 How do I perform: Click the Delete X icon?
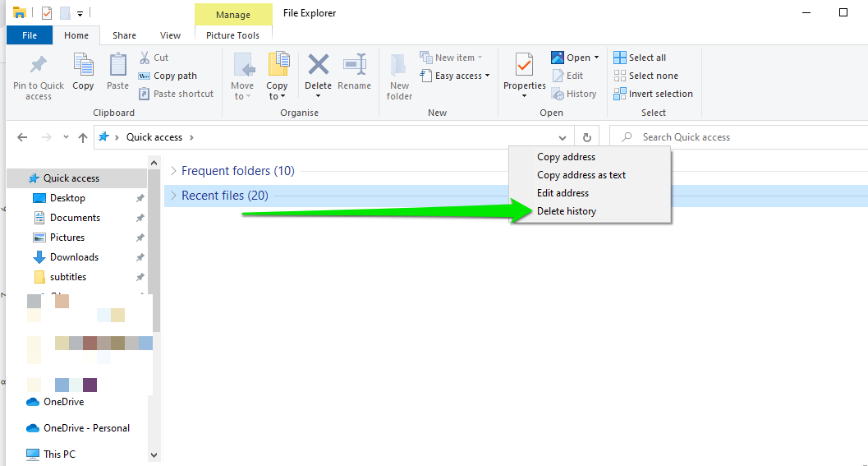coord(319,65)
